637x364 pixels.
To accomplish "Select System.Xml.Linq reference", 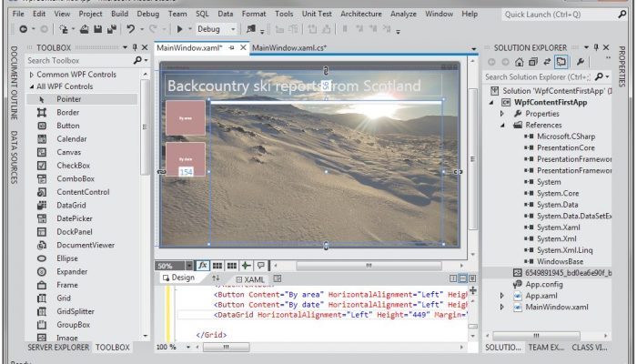I will (565, 250).
